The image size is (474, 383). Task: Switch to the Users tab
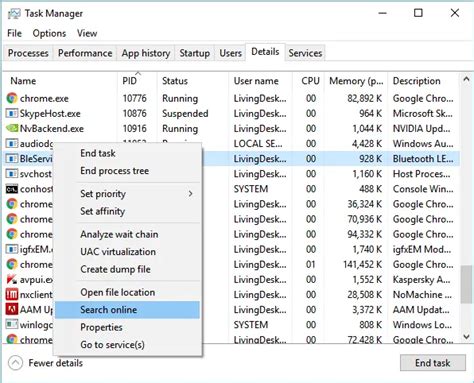coord(230,53)
